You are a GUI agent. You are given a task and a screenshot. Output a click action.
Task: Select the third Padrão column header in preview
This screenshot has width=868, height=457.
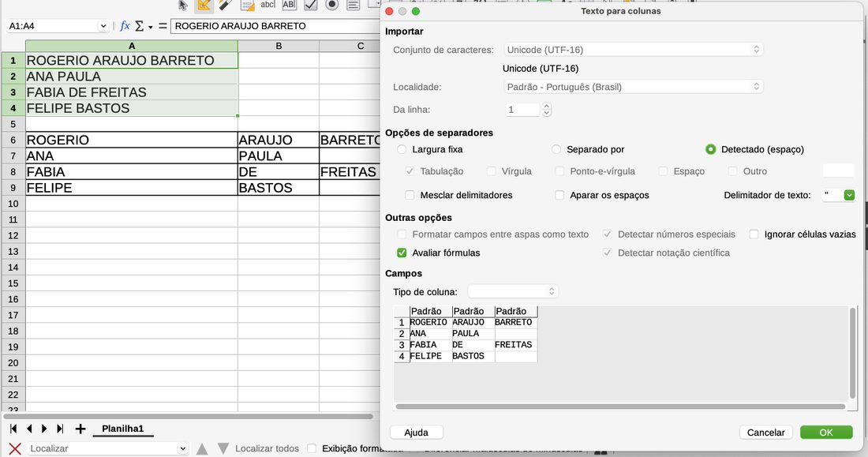pyautogui.click(x=515, y=311)
